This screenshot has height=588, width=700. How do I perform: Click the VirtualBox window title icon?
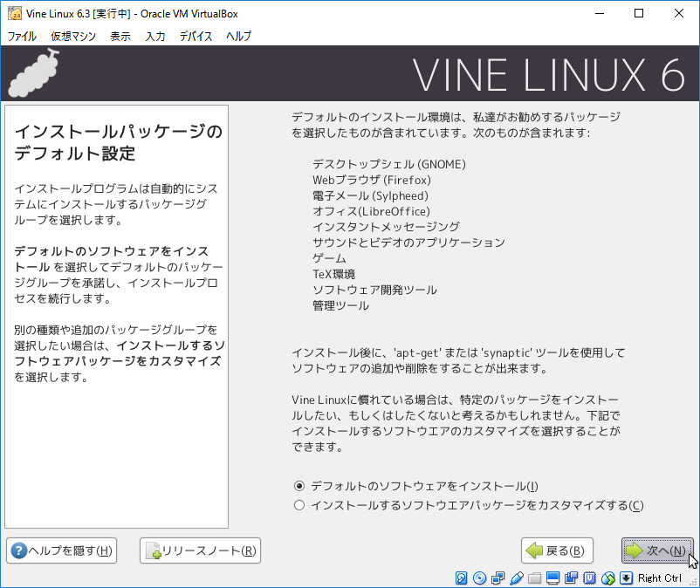14,14
